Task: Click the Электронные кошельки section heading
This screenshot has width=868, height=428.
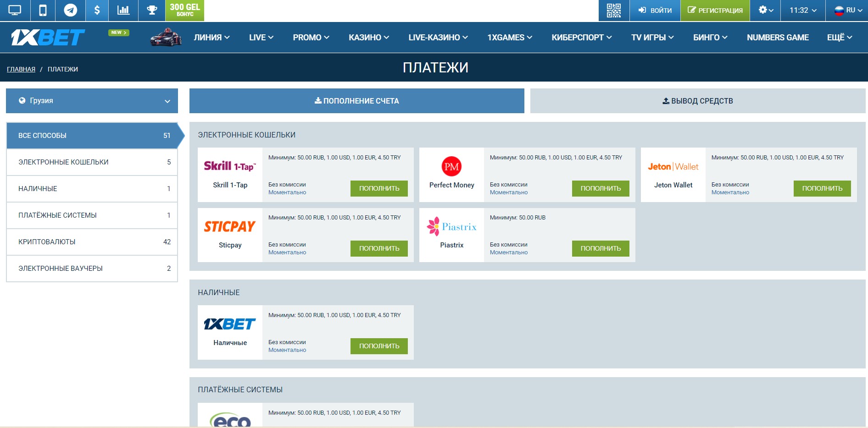Action: 247,135
